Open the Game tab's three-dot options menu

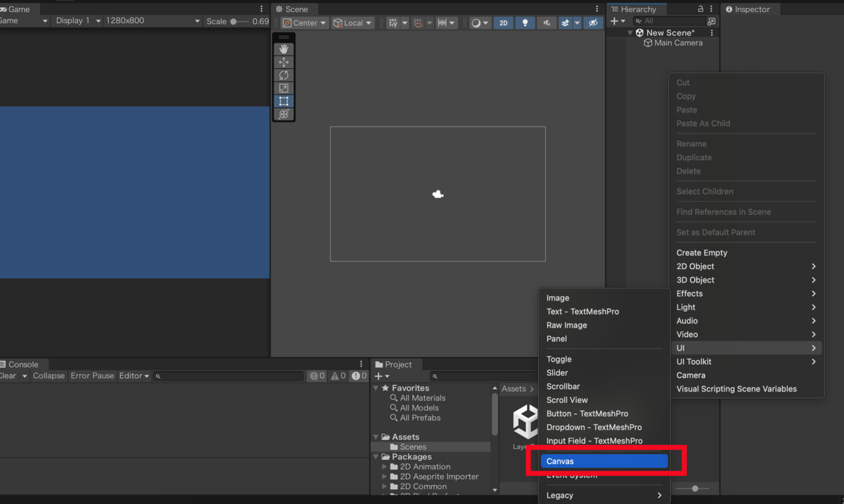[x=262, y=9]
